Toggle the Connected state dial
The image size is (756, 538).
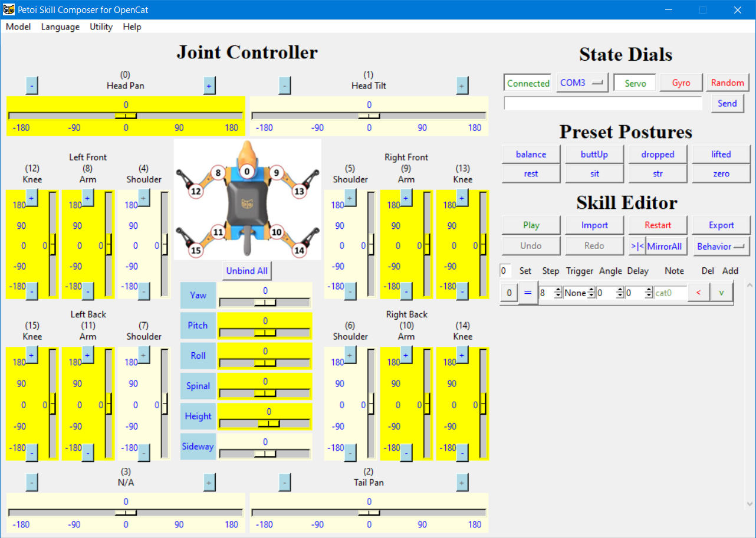tap(528, 83)
